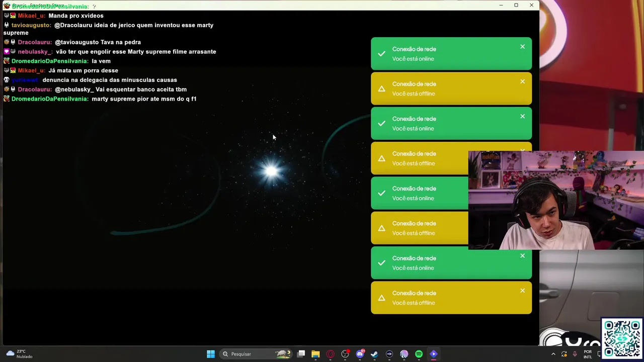Click the tavioaugusto username in chat
This screenshot has width=644, height=362.
click(x=31, y=25)
